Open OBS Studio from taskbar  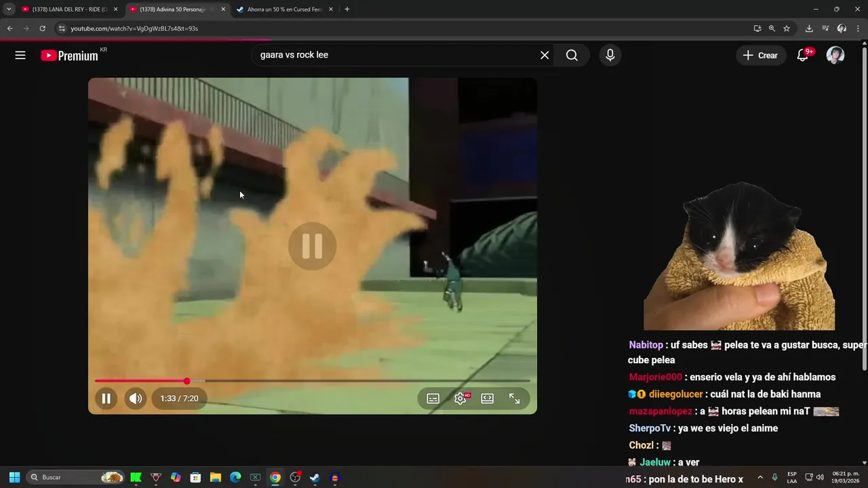[295, 477]
